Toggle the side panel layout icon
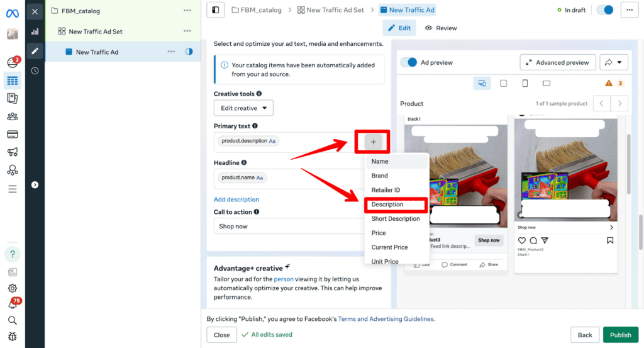The image size is (644, 348). tap(216, 10)
